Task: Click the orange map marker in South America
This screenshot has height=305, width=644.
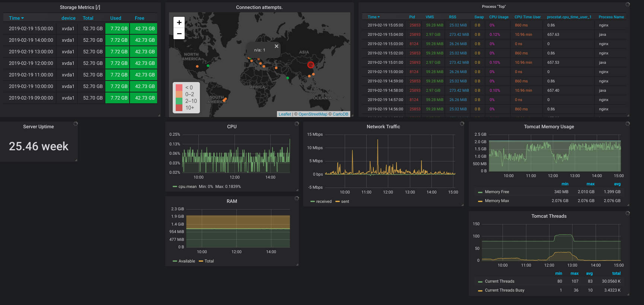Action: click(225, 99)
